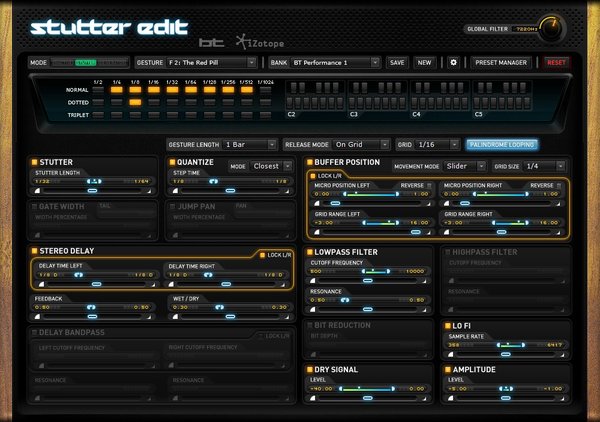Viewport: 600px width, 422px height.
Task: Click the Global Filter frequency value
Action: (x=527, y=29)
